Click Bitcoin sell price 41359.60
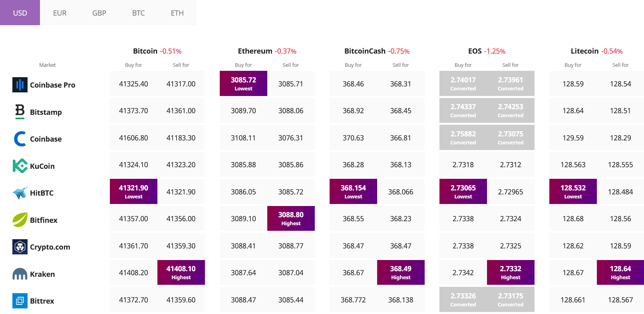This screenshot has height=314, width=644. pos(181,300)
